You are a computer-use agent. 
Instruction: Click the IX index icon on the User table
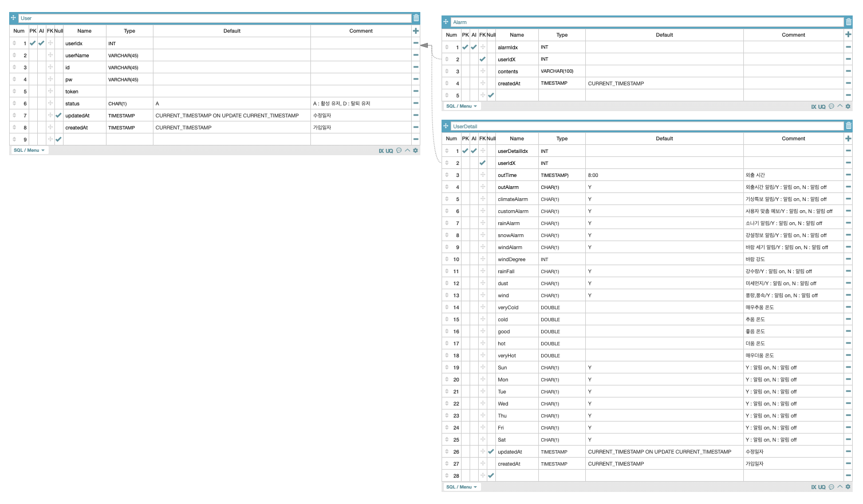click(381, 150)
